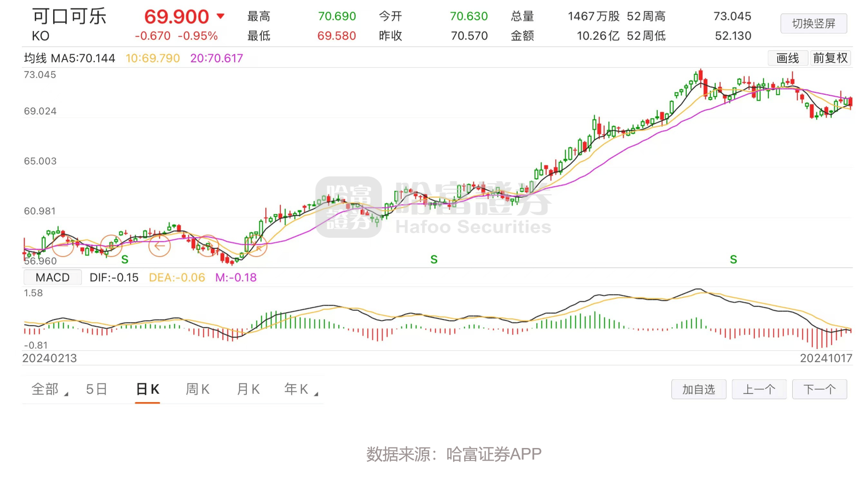Expand the 全部 period dropdown
868x491 pixels.
tap(50, 389)
